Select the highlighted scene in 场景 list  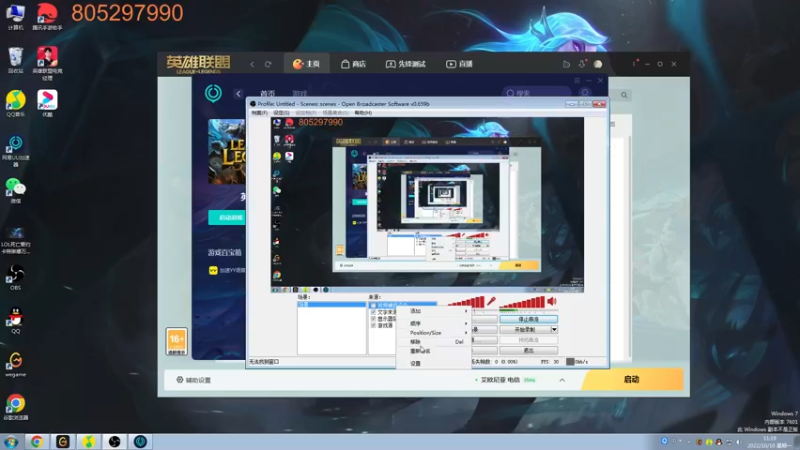(331, 305)
